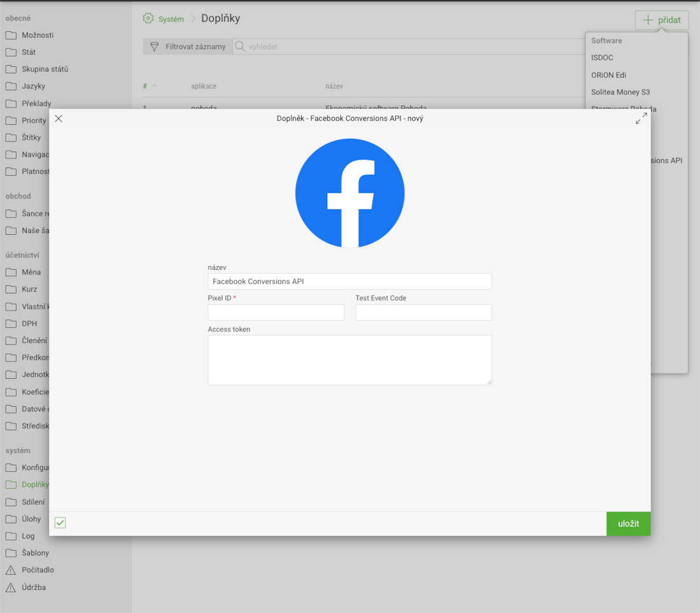700x613 pixels.
Task: Click the funnel filter icon
Action: click(x=155, y=46)
